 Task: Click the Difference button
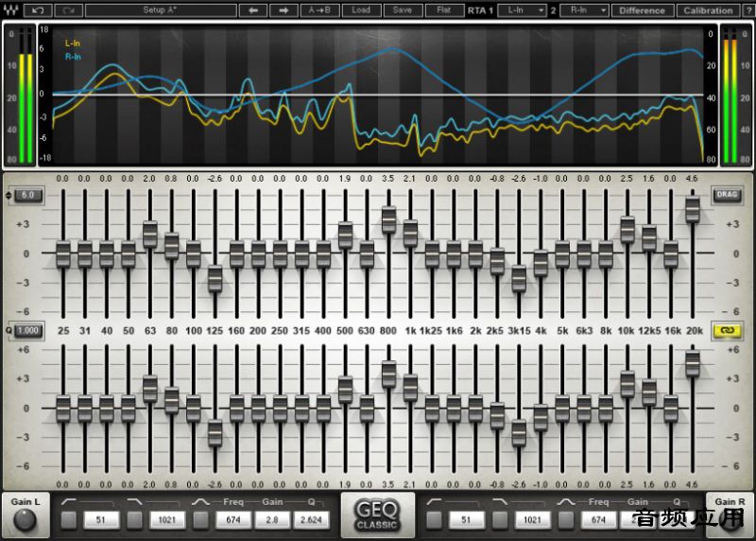click(642, 10)
